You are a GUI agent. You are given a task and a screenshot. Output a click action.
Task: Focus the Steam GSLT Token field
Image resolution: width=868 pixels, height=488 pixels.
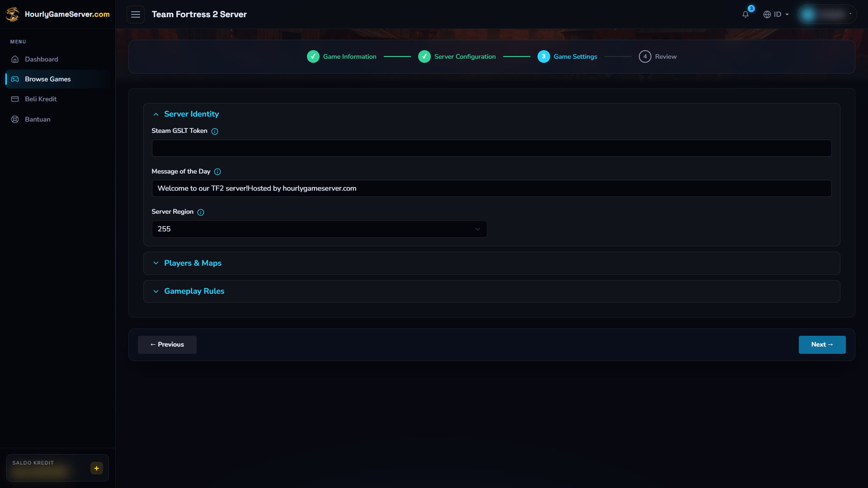point(491,148)
